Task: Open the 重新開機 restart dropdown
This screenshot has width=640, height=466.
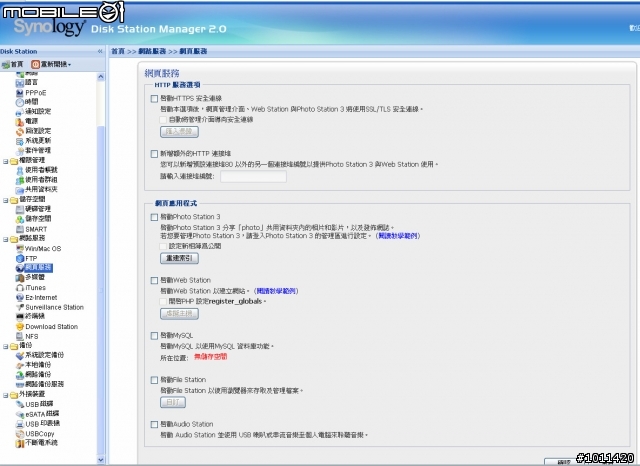Action: [x=51, y=64]
